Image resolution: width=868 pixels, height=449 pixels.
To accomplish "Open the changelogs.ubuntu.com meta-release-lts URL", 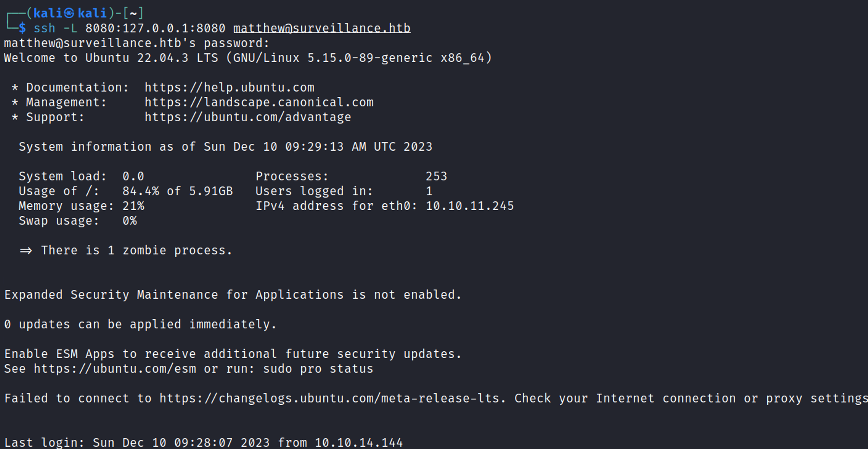I will 332,398.
